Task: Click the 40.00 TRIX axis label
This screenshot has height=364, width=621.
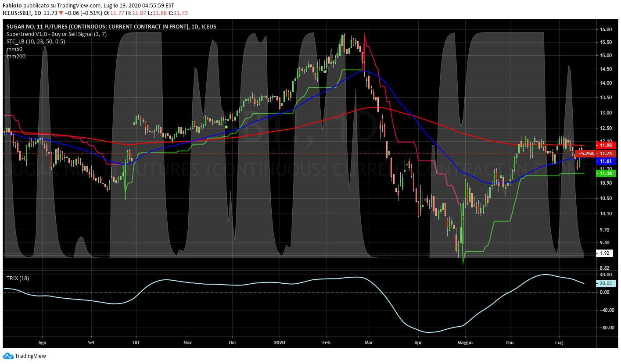Action: (x=606, y=275)
